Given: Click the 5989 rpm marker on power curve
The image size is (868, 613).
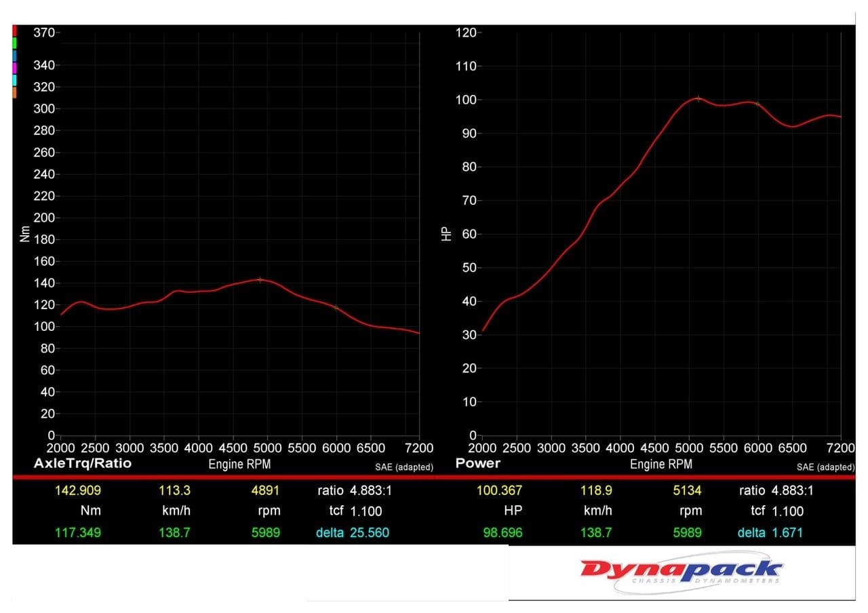Looking at the screenshot, I should pyautogui.click(x=757, y=104).
